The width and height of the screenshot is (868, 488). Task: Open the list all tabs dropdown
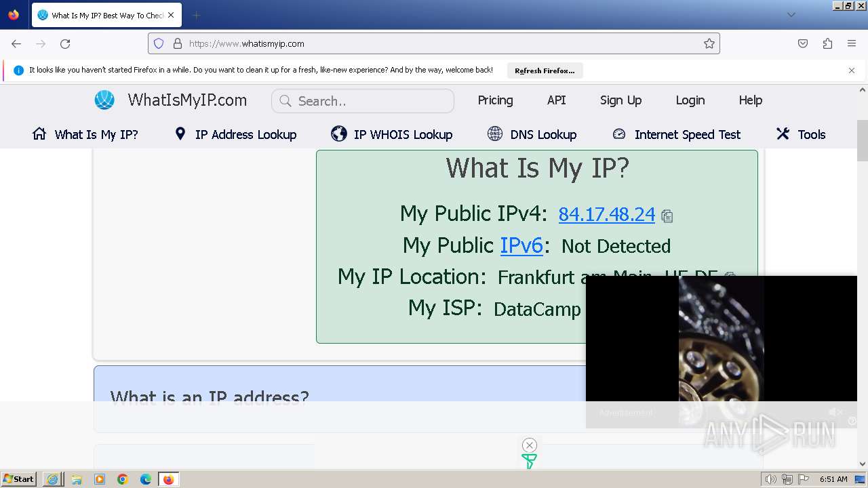click(791, 15)
